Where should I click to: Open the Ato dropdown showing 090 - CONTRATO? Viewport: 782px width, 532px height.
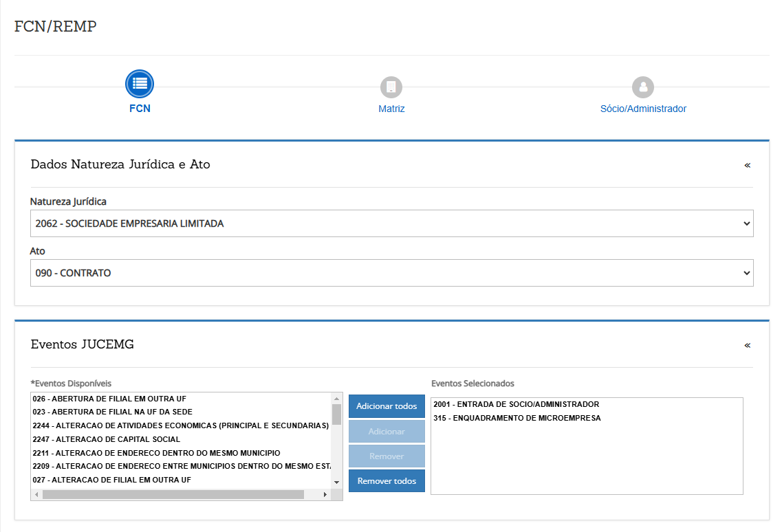392,273
